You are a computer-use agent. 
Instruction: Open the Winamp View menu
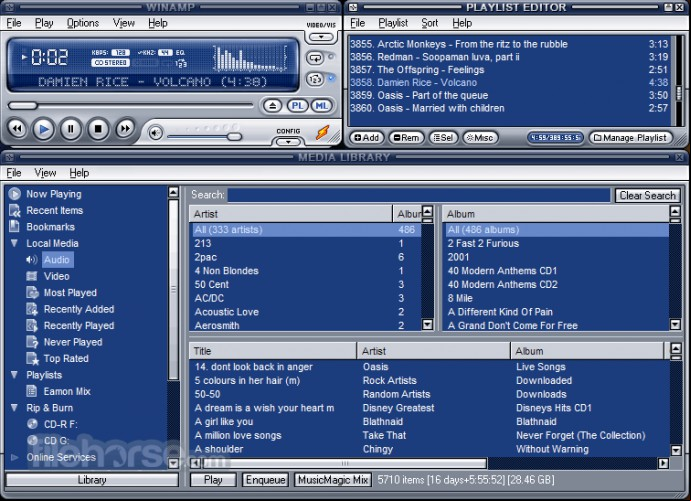click(x=123, y=23)
